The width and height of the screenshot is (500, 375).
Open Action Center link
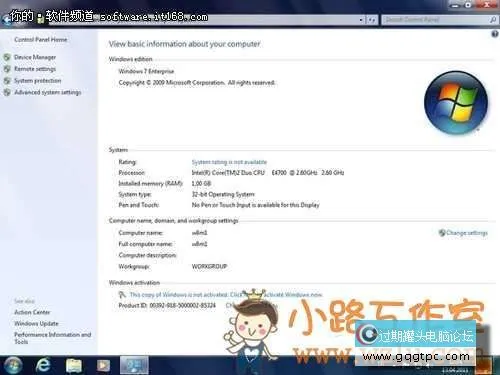(32, 312)
